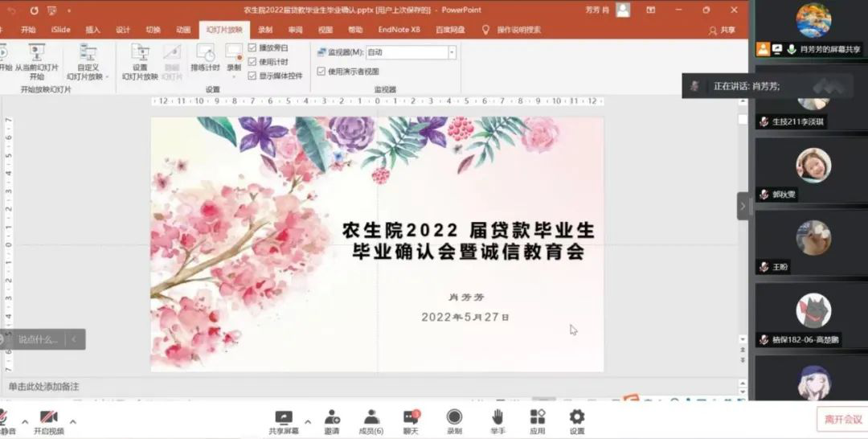
Task: Start meeting 录制 from bottom toolbar
Action: pyautogui.click(x=454, y=417)
